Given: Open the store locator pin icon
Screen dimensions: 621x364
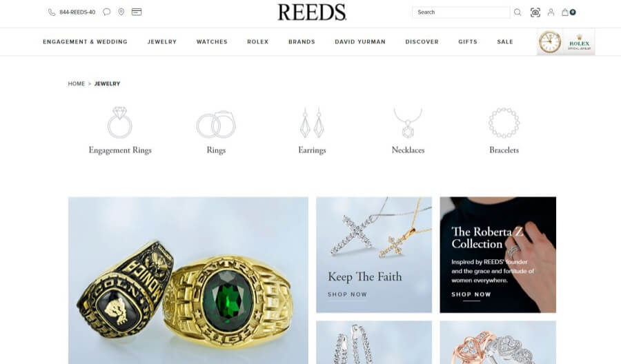Looking at the screenshot, I should coord(121,12).
